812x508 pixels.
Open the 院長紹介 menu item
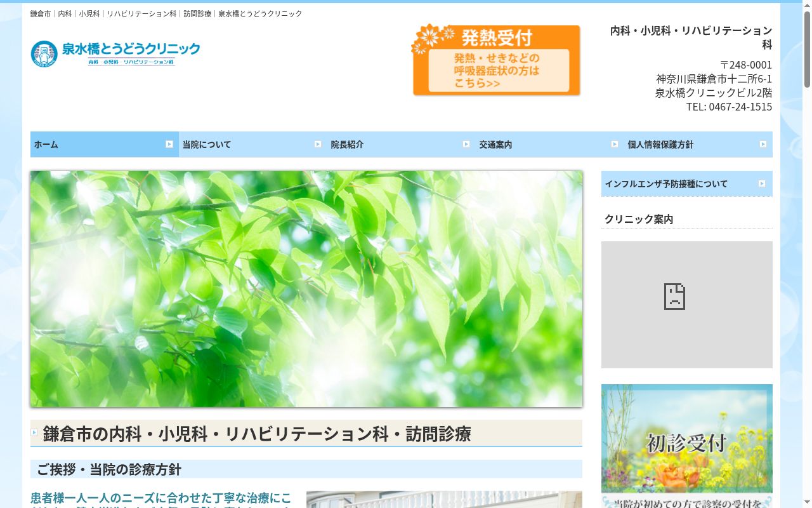tap(402, 144)
